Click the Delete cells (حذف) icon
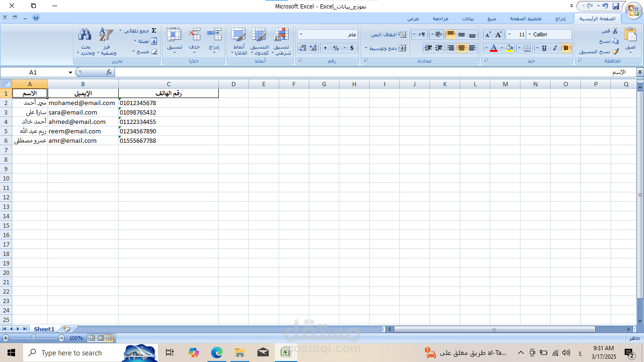 [194, 34]
